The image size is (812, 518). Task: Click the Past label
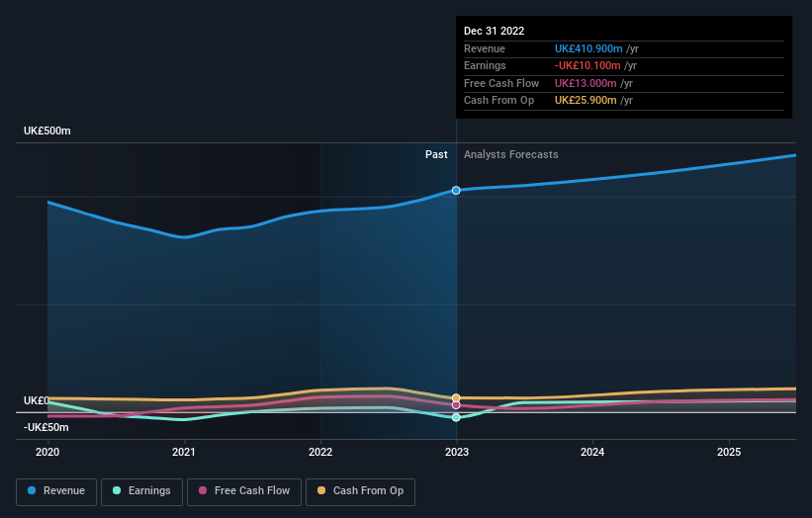[436, 155]
